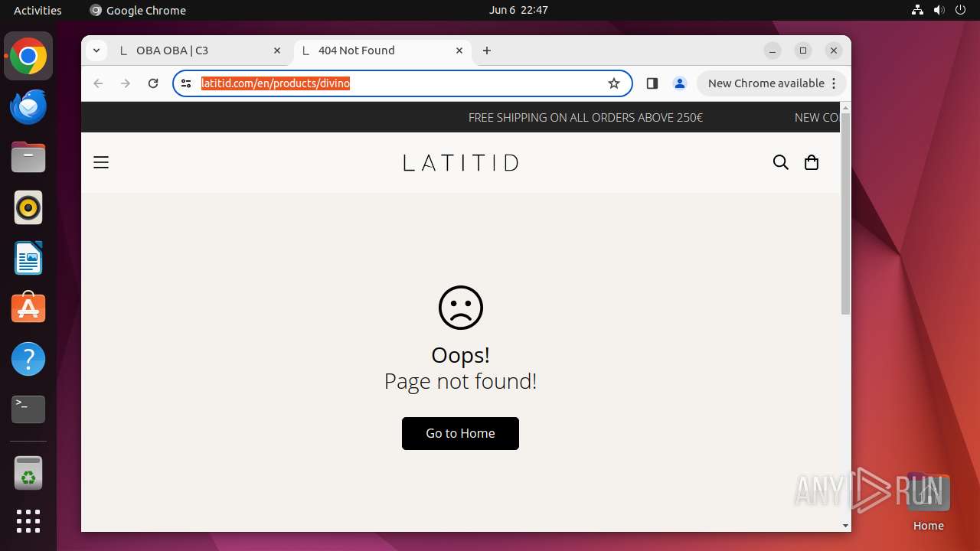Launch Google Chrome from the dock
980x551 pixels.
click(x=28, y=56)
